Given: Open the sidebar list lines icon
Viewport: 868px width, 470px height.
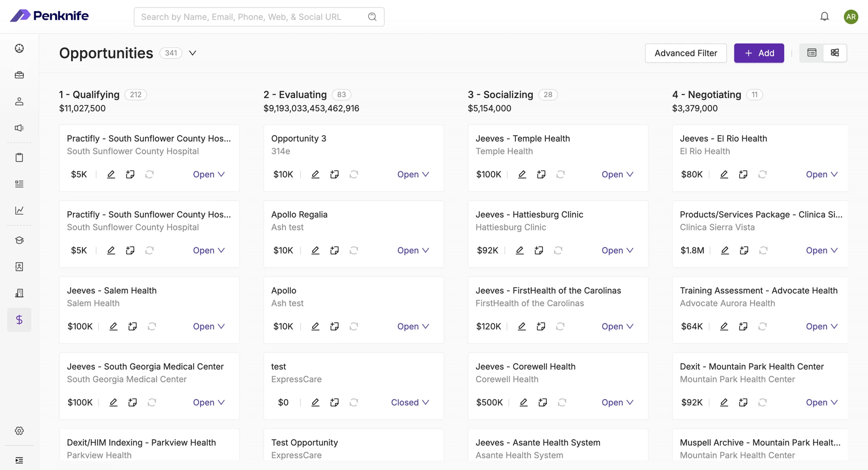Looking at the screenshot, I should click(x=19, y=184).
